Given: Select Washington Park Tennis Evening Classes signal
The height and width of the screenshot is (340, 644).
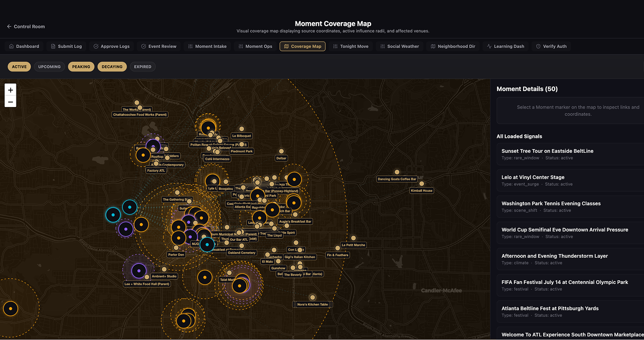Looking at the screenshot, I should coord(571,206).
